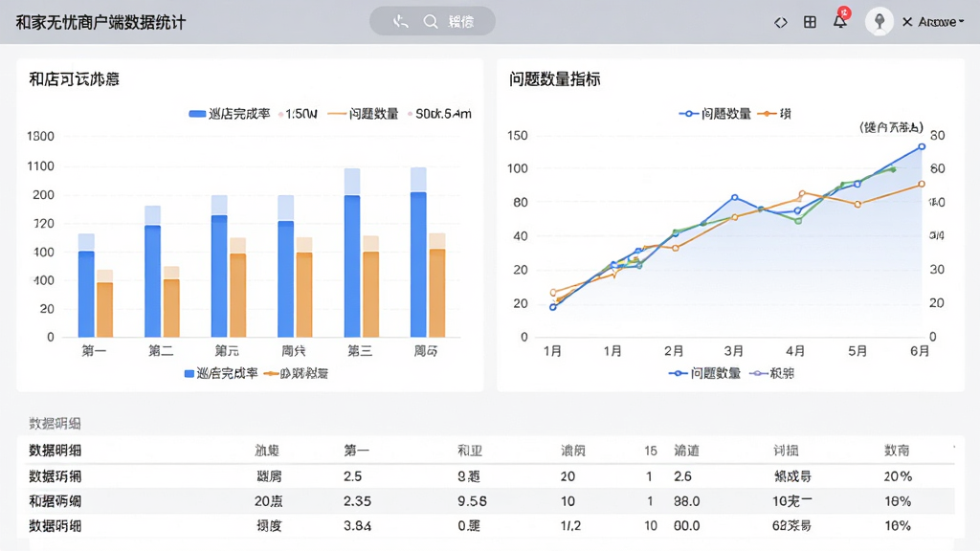
Task: Click the X icon beside the Arcowe username
Action: [x=907, y=22]
